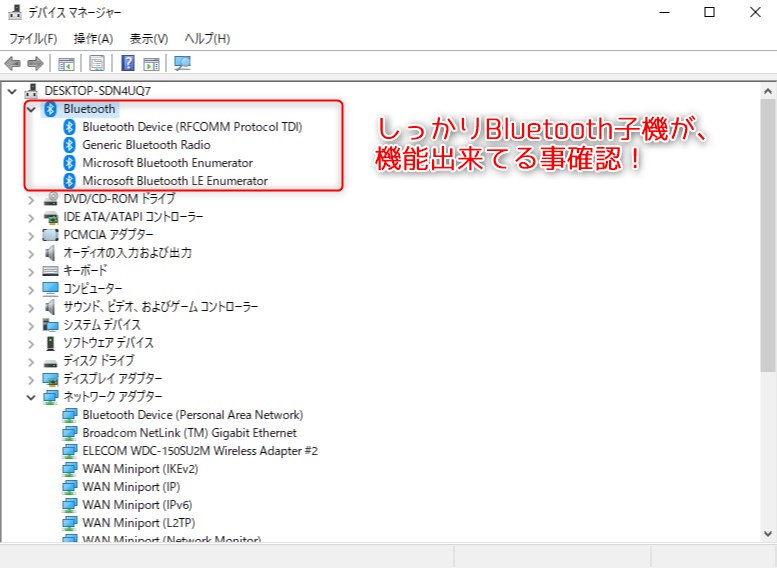This screenshot has height=568, width=777.
Task: Expand the DVD/CD-ROM ドライブ category
Action: tap(31, 200)
